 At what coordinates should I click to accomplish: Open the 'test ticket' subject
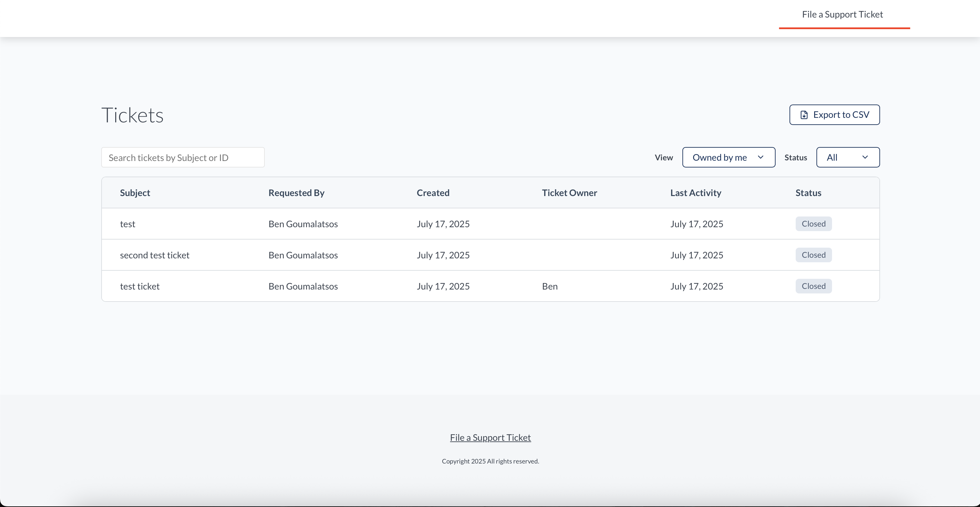(140, 286)
